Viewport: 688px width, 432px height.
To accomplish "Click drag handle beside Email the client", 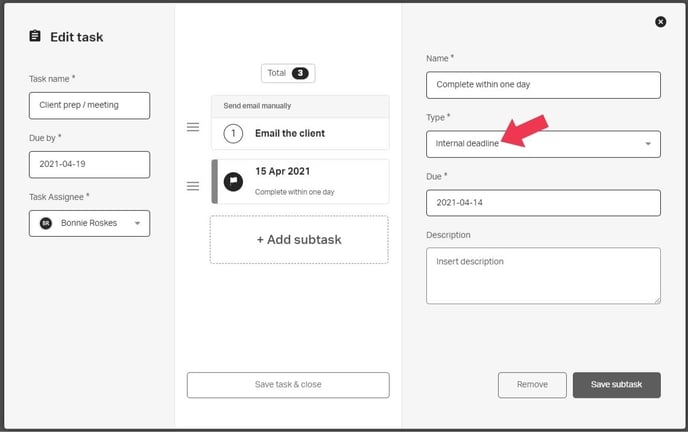I will 193,127.
